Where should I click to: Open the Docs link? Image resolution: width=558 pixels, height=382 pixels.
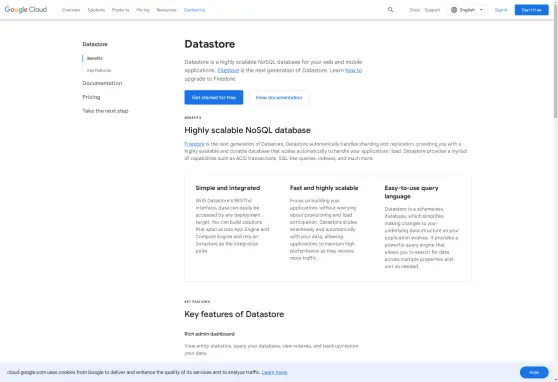[x=415, y=10]
